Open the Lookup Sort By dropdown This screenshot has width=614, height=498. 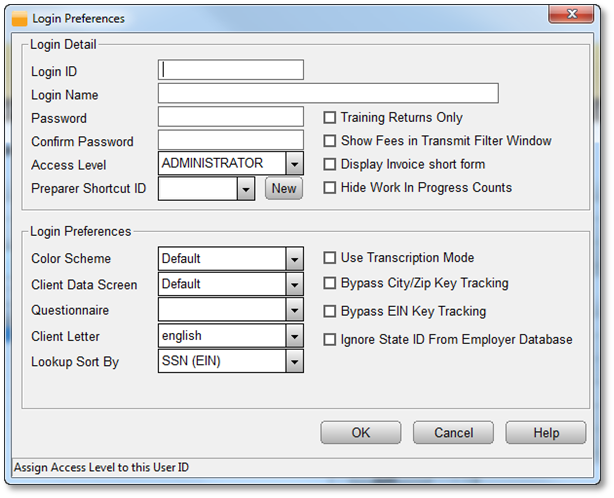(294, 361)
